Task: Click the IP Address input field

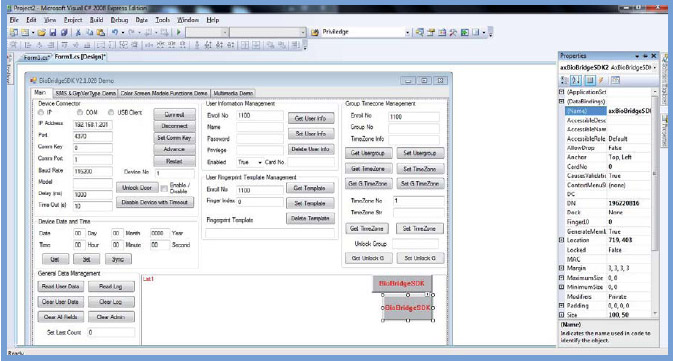Action: 93,125
